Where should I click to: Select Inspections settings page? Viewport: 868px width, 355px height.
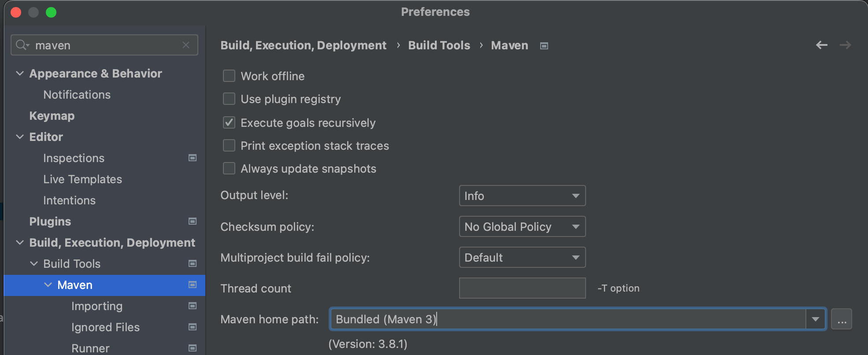tap(74, 158)
